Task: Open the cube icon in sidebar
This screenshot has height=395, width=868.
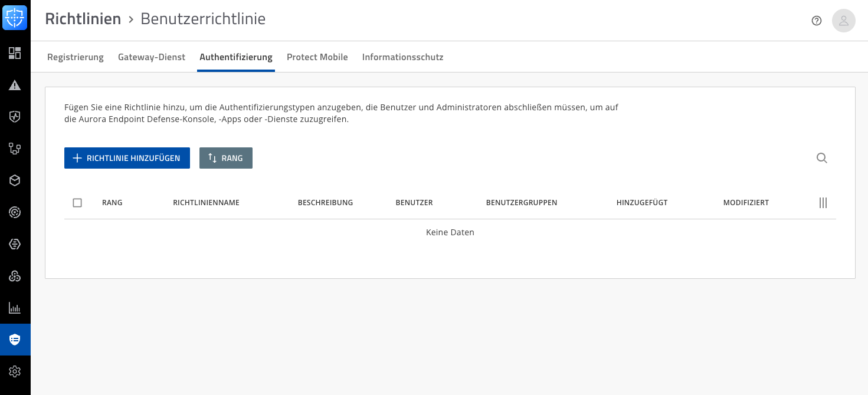Action: (x=15, y=180)
